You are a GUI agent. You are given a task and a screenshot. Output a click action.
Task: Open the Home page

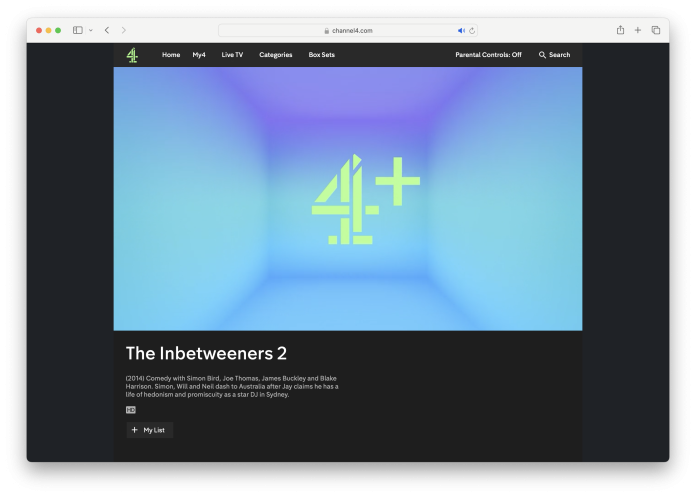[x=171, y=55]
